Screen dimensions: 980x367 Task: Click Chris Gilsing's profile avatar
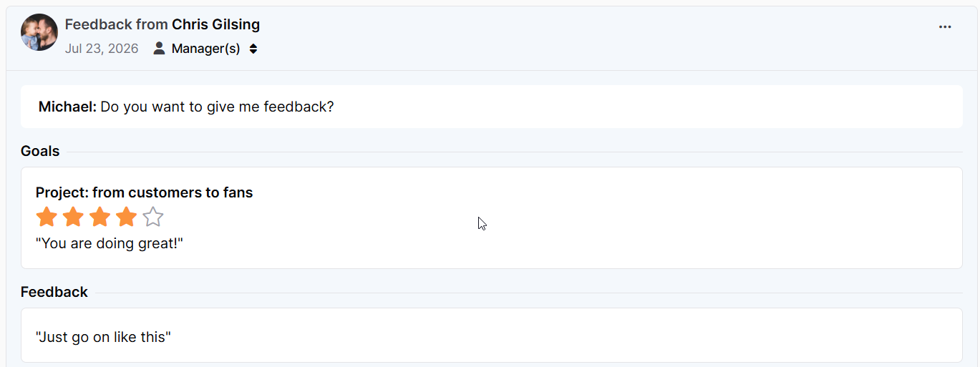(39, 32)
